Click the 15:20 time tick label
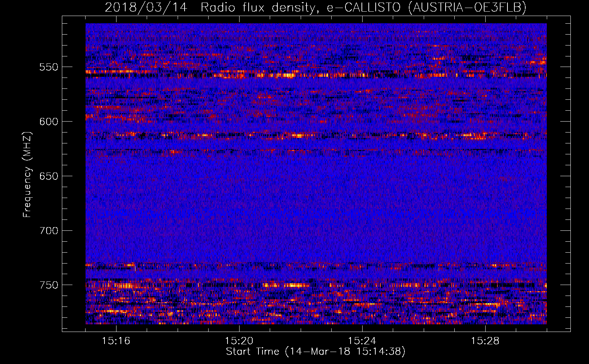Image resolution: width=589 pixels, height=364 pixels. click(x=239, y=341)
